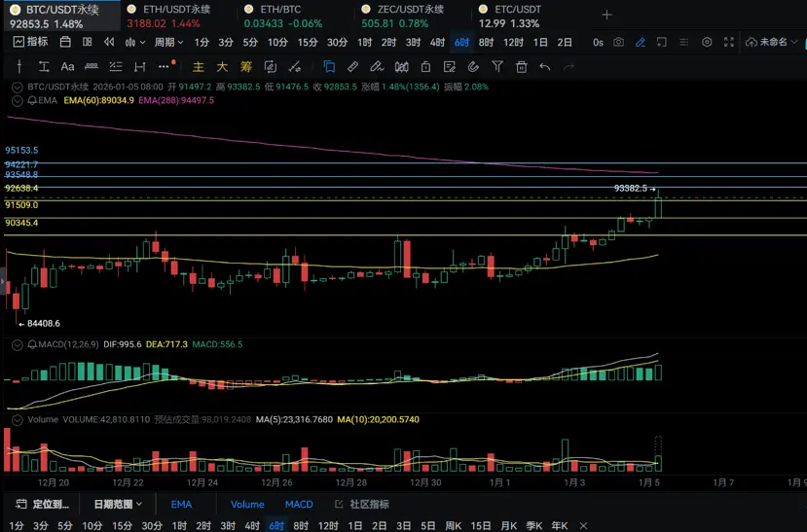Toggle the EMA indicator at the bottom
807x532 pixels.
pyautogui.click(x=181, y=504)
